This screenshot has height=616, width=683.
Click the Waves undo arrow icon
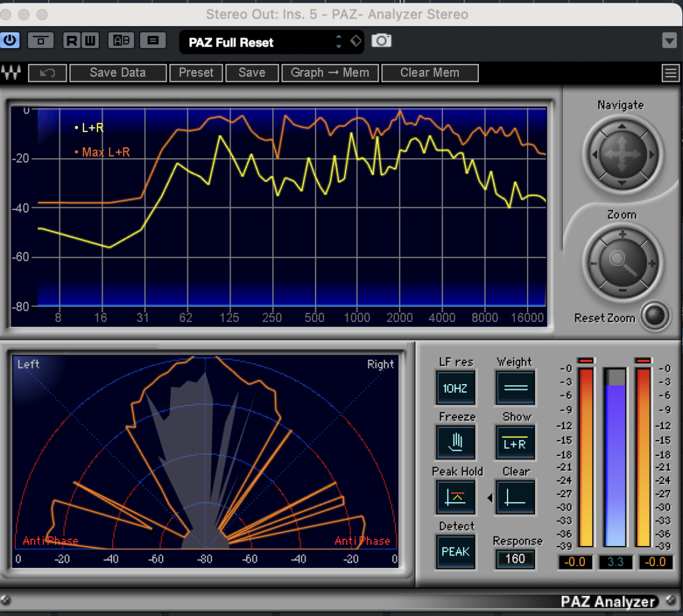click(47, 73)
